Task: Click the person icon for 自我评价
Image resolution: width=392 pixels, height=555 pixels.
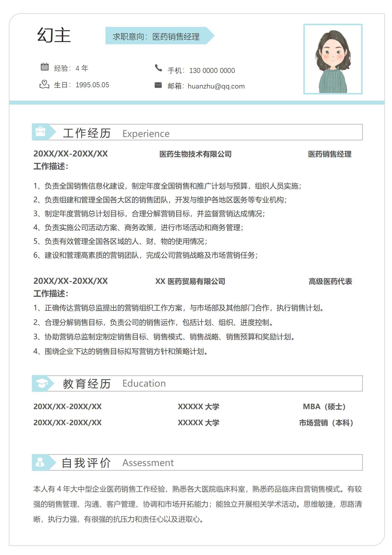Action: (40, 462)
